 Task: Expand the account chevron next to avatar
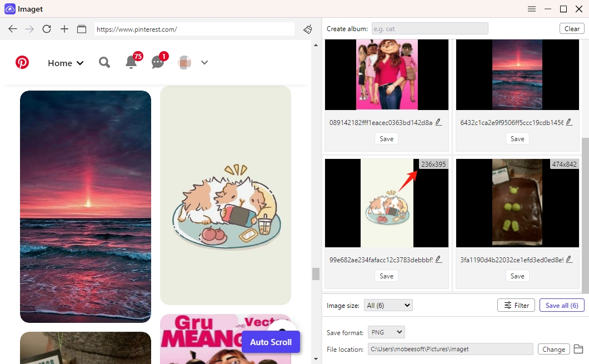pyautogui.click(x=204, y=62)
